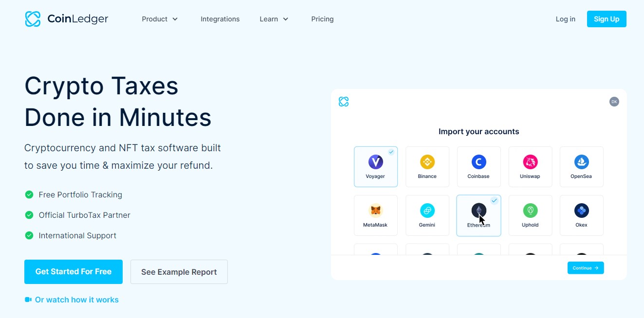Screen dimensions: 644x318
Task: Select the MetaMask fox icon
Action: pyautogui.click(x=375, y=210)
